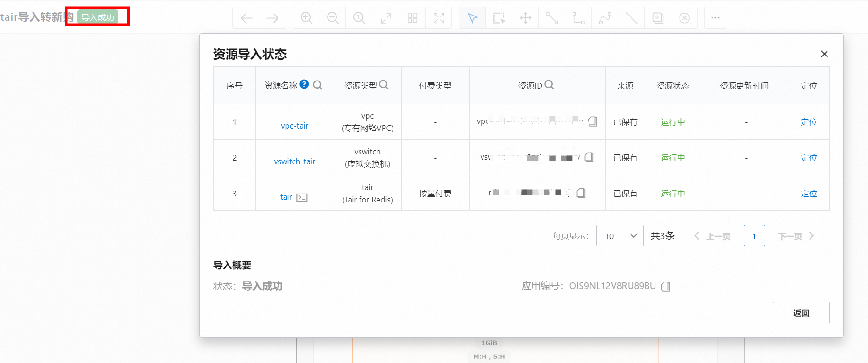Open the tair resource name link
868x363 pixels.
point(286,197)
